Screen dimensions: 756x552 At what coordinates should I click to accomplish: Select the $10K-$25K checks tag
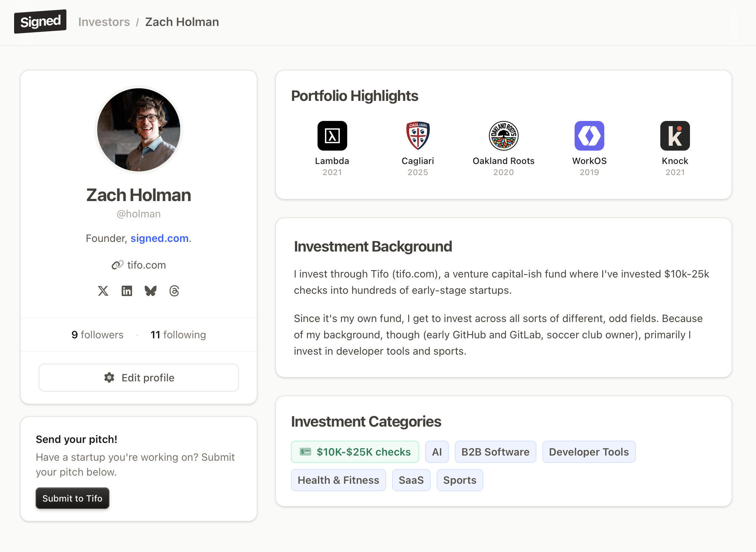[355, 452]
